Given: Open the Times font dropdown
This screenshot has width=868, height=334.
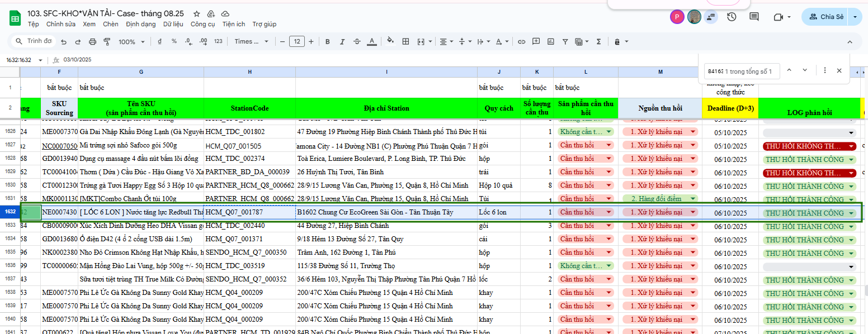Looking at the screenshot, I should 251,42.
